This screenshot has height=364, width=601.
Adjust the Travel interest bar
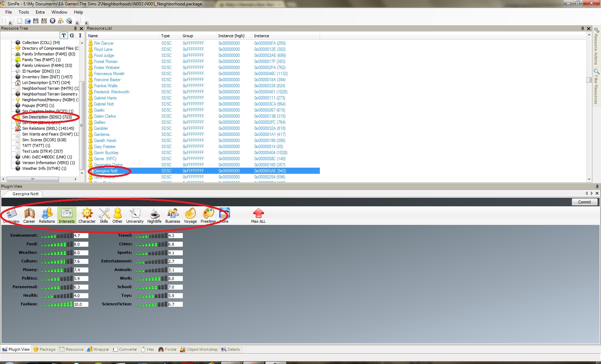pyautogui.click(x=151, y=236)
